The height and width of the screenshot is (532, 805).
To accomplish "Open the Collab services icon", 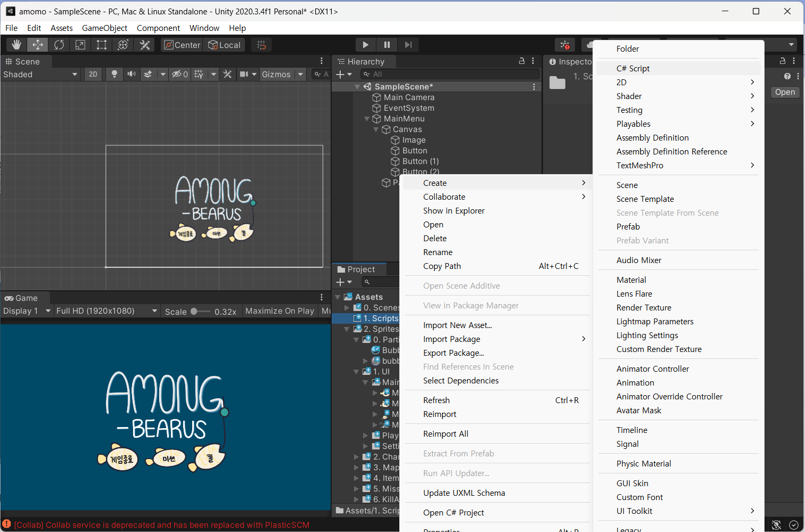I will pyautogui.click(x=565, y=45).
